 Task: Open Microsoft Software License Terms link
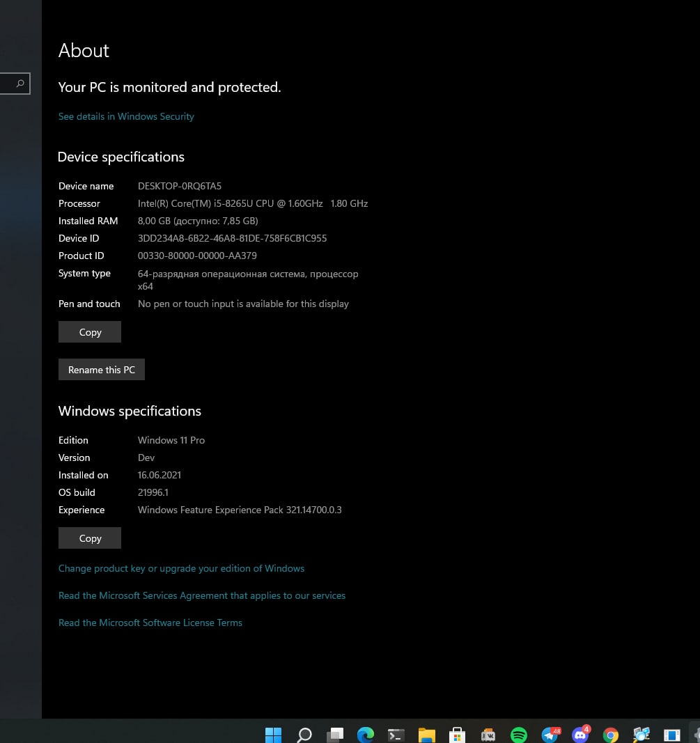coord(150,622)
